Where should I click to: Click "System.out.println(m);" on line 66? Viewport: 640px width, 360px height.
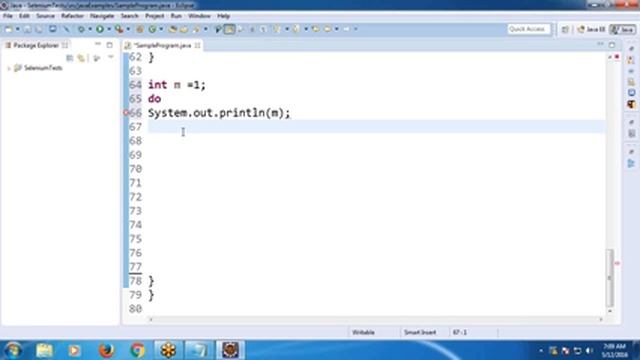[x=219, y=113]
